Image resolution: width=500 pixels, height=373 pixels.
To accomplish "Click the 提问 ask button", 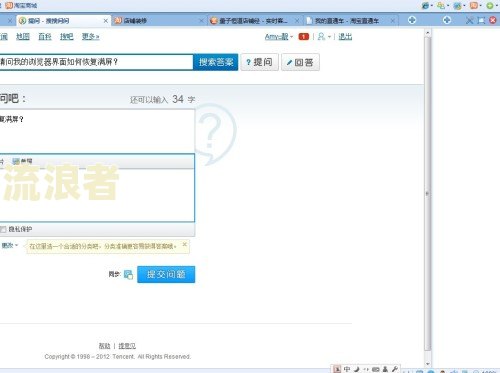I will [x=259, y=62].
